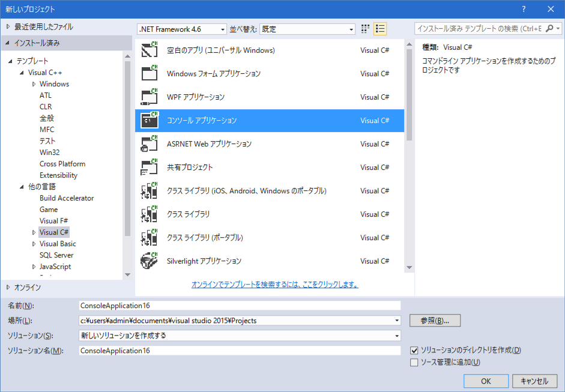Expand the online (オンライン) section
565x392 pixels.
(8, 288)
